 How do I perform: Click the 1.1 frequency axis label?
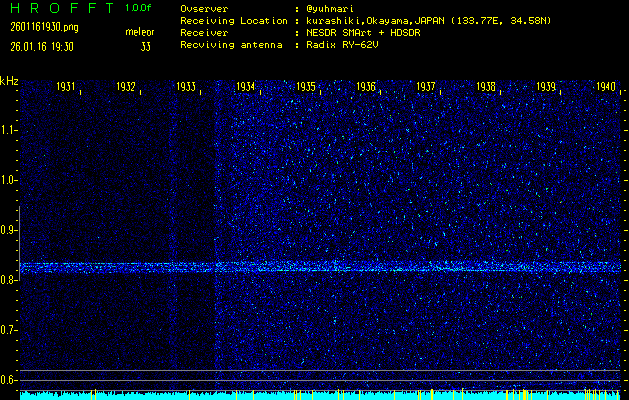click(7, 130)
